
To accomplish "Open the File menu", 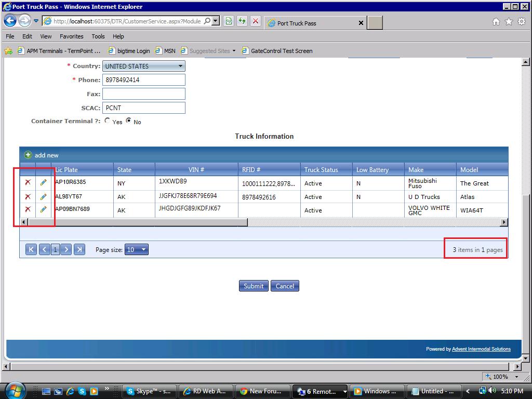I will coord(10,36).
